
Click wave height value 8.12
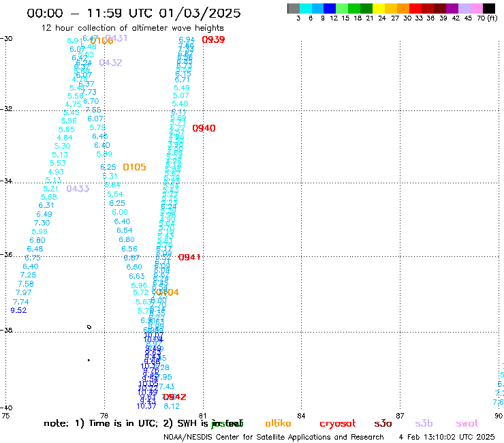coord(172,406)
